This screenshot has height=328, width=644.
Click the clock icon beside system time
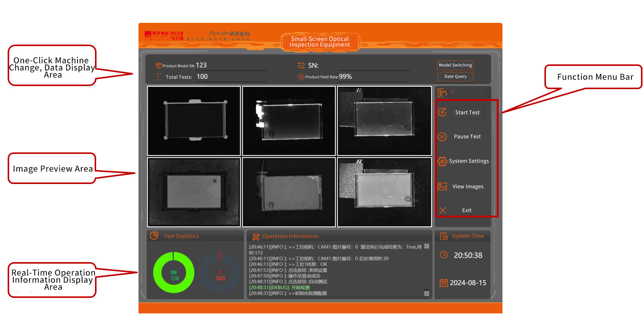click(444, 255)
